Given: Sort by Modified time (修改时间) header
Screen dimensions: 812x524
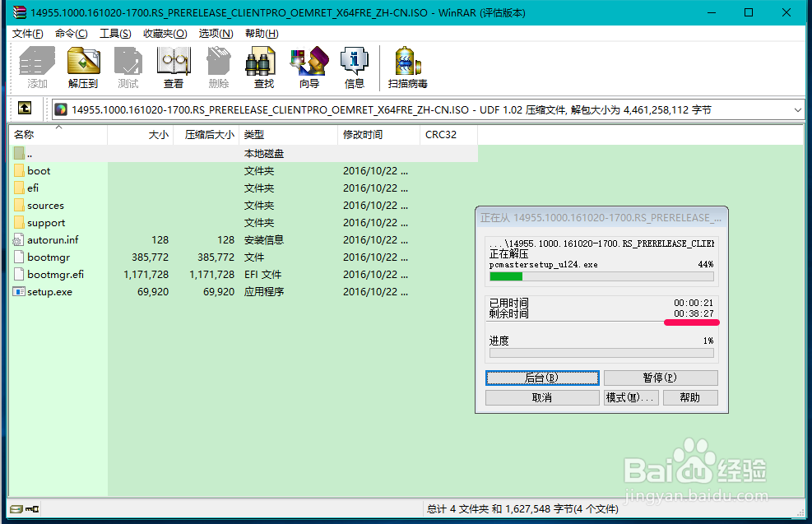Looking at the screenshot, I should [378, 135].
